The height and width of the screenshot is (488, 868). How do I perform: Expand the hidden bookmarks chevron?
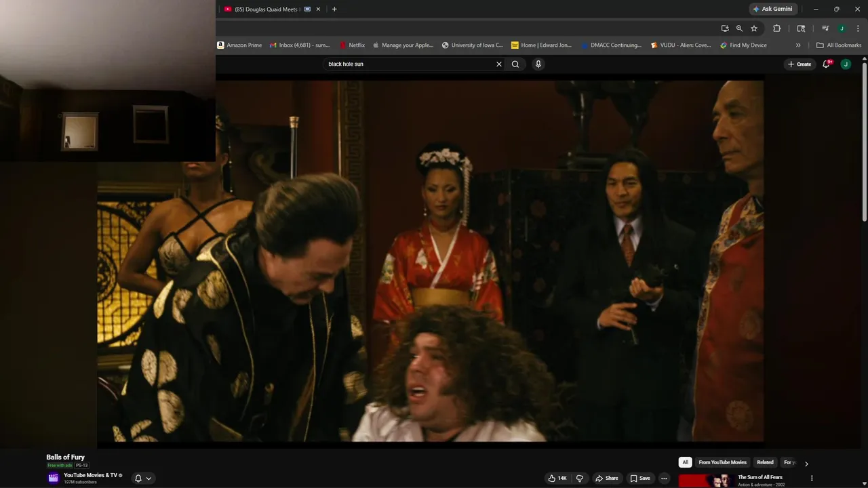798,45
